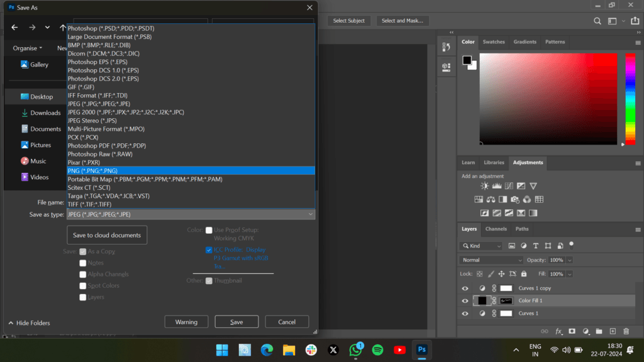Toggle visibility of Curves 1 layer
This screenshot has width=644, height=362.
pos(465,314)
